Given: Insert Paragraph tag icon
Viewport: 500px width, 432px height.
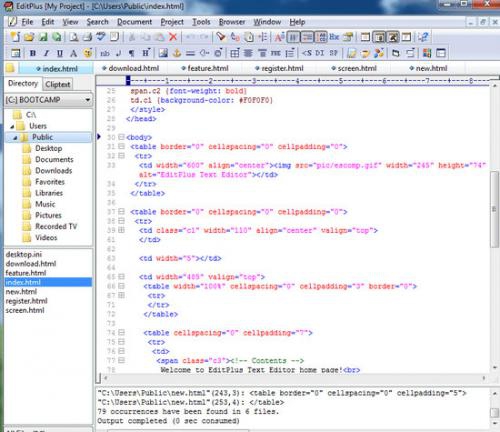Looking at the screenshot, I should 132,53.
